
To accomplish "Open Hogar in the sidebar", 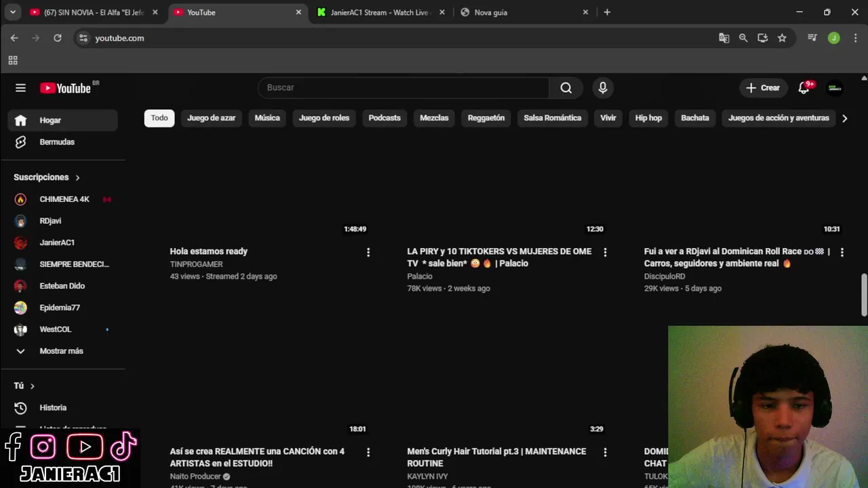I will click(x=62, y=120).
